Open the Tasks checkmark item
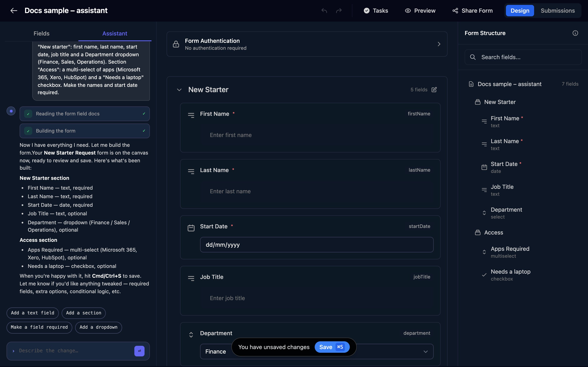Screen dimensions: 588x367 coord(376,11)
